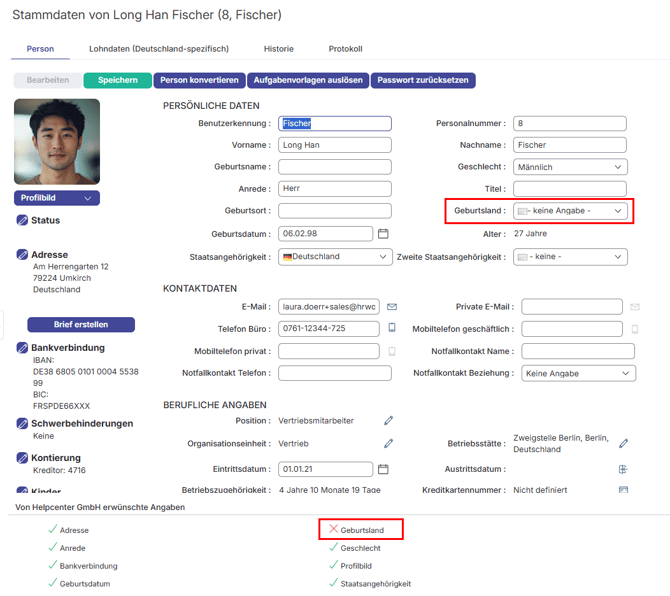Viewport: 670px width, 596px height.
Task: Open the Protokoll tab
Action: [345, 49]
